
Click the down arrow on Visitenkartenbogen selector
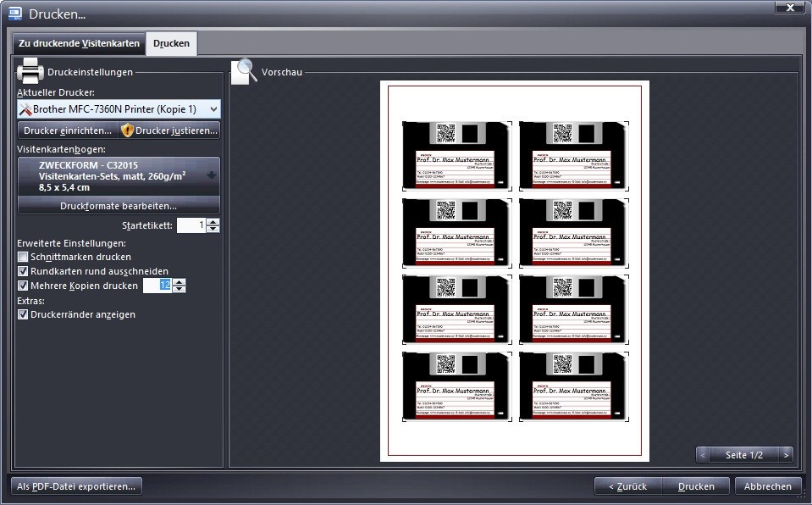tap(212, 175)
